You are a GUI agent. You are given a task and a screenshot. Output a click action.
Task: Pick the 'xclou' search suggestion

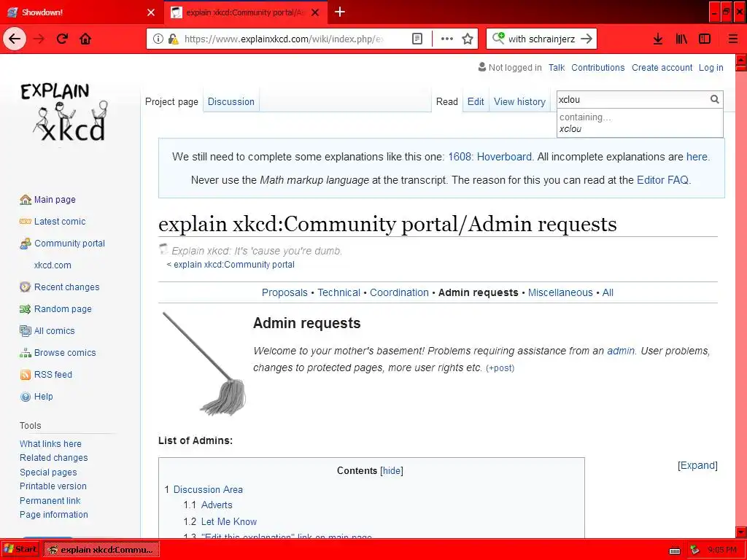pos(640,129)
